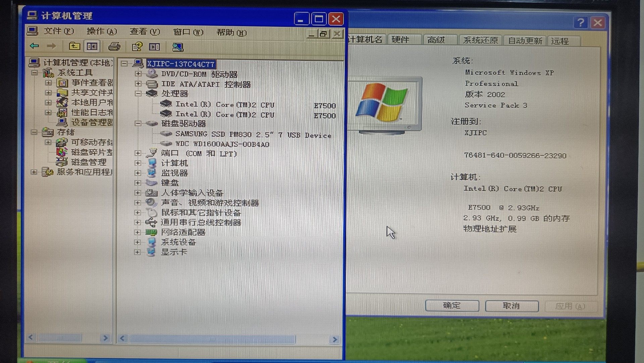Collapse the 磁盘驱动器 category
The height and width of the screenshot is (363, 644).
[x=138, y=123]
